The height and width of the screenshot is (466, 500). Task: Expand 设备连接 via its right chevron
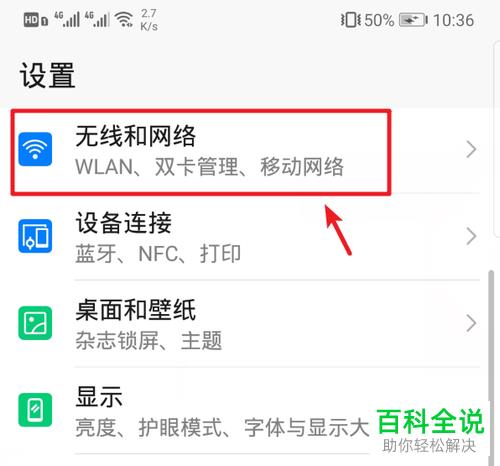[x=471, y=236]
